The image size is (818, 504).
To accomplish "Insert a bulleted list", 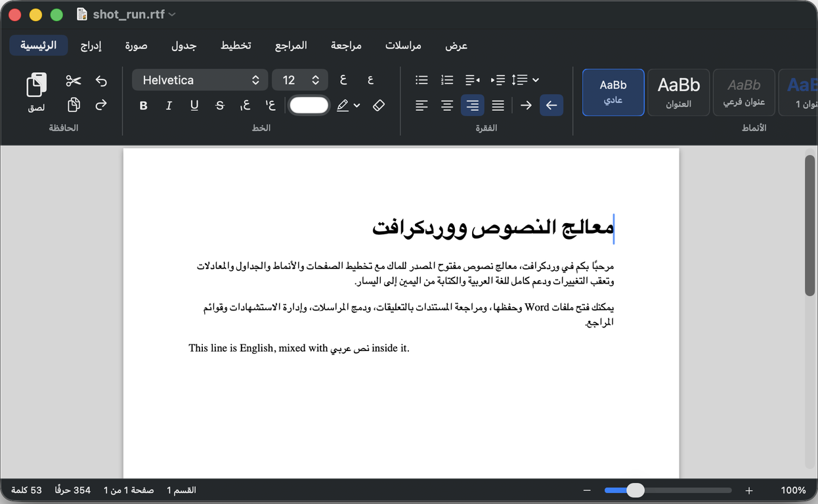I will 421,80.
